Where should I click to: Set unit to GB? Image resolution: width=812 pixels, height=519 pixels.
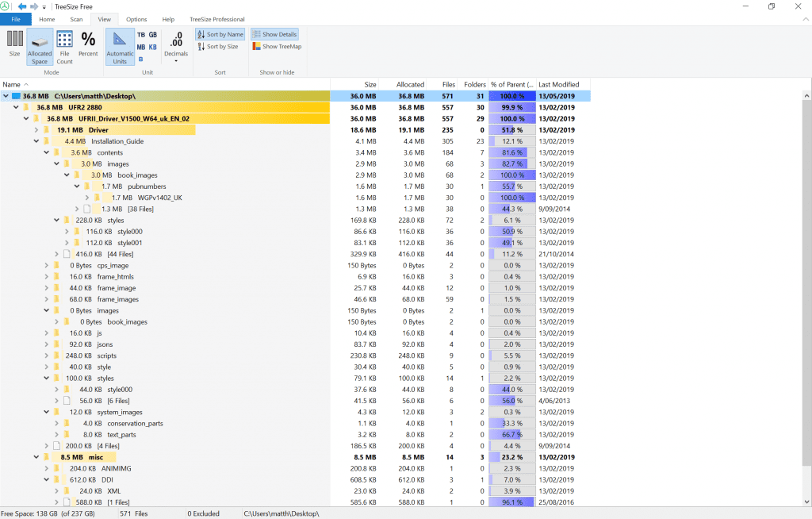click(153, 35)
